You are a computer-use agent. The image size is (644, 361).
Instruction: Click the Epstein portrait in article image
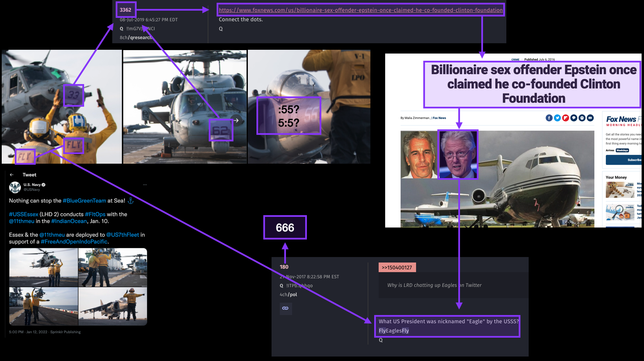coord(419,154)
